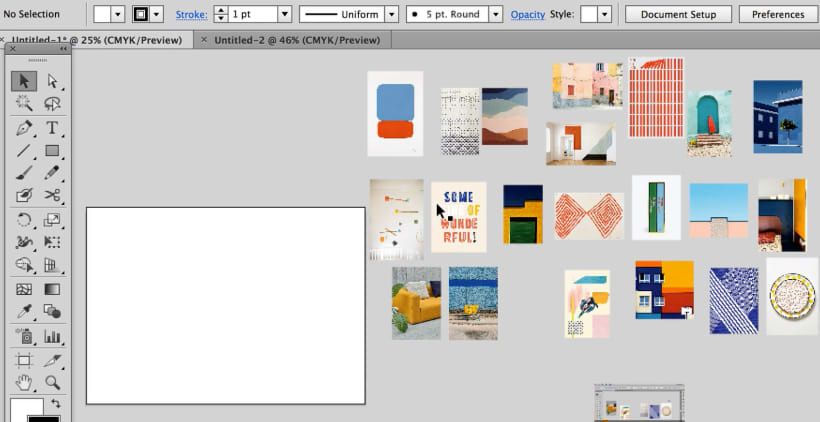This screenshot has width=820, height=422.
Task: Select the Mesh tool
Action: click(24, 289)
